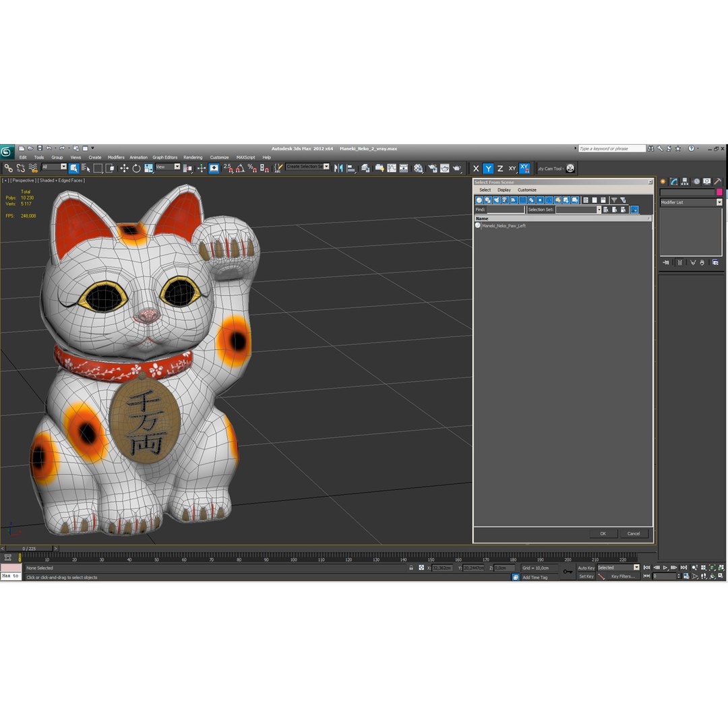Open the selection filter All dropdown
Image resolution: width=728 pixels, height=728 pixels.
click(55, 166)
